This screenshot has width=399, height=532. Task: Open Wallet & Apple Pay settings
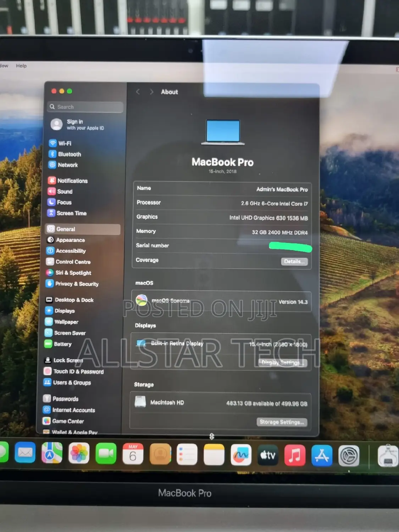[70, 432]
